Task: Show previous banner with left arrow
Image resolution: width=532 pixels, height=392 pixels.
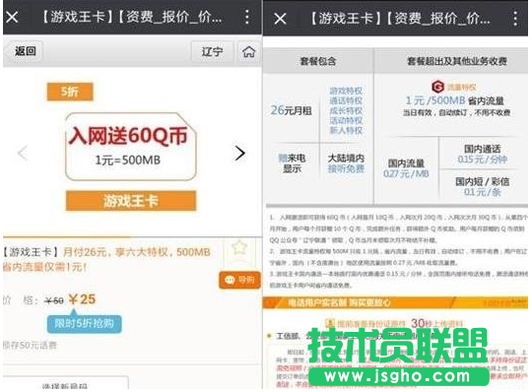Action: tap(23, 154)
